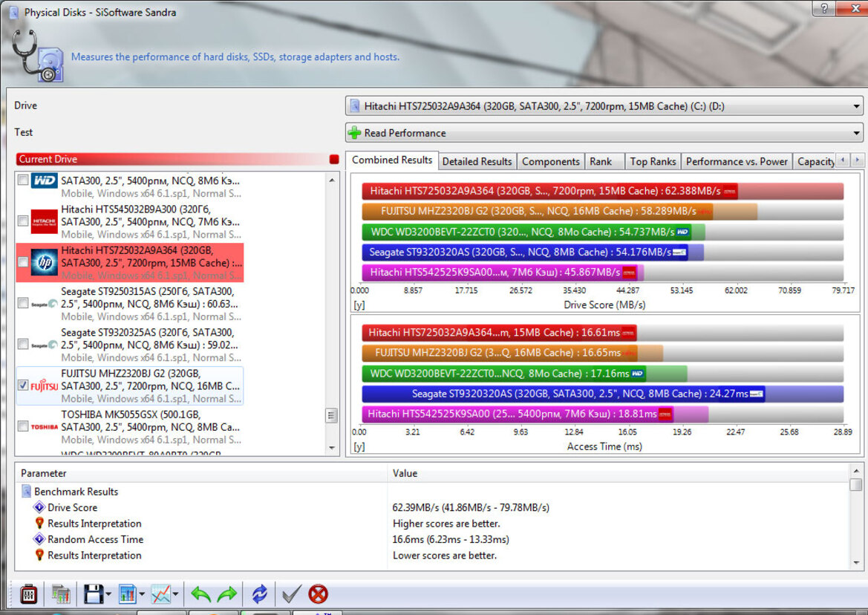The height and width of the screenshot is (615, 868).
Task: Click the Value column header
Action: tap(619, 473)
